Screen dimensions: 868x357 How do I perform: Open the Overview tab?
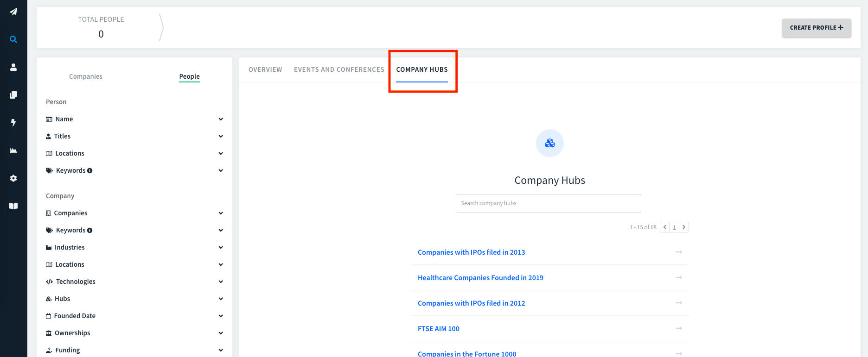tap(265, 69)
